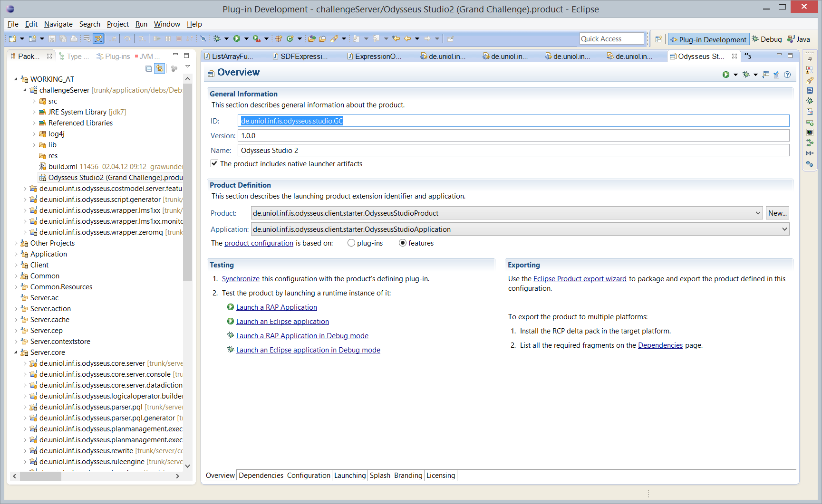Toggle native launcher artifacts checkbox

coord(214,163)
